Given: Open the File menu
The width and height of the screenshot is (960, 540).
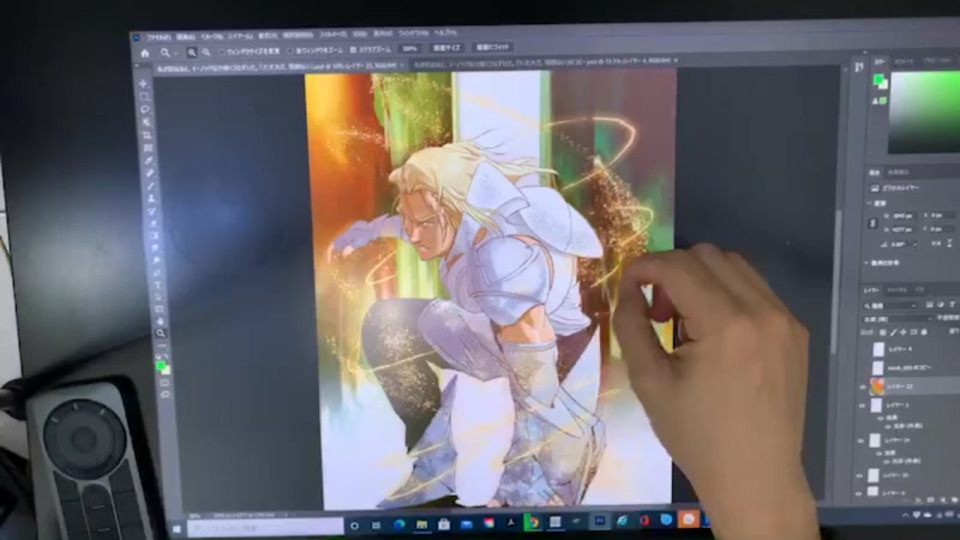Looking at the screenshot, I should tap(159, 38).
